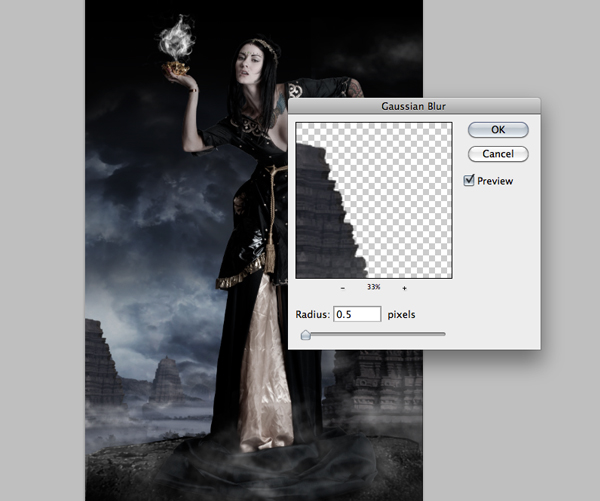Zoom in the preview with plus
The width and height of the screenshot is (600, 501).
click(404, 288)
